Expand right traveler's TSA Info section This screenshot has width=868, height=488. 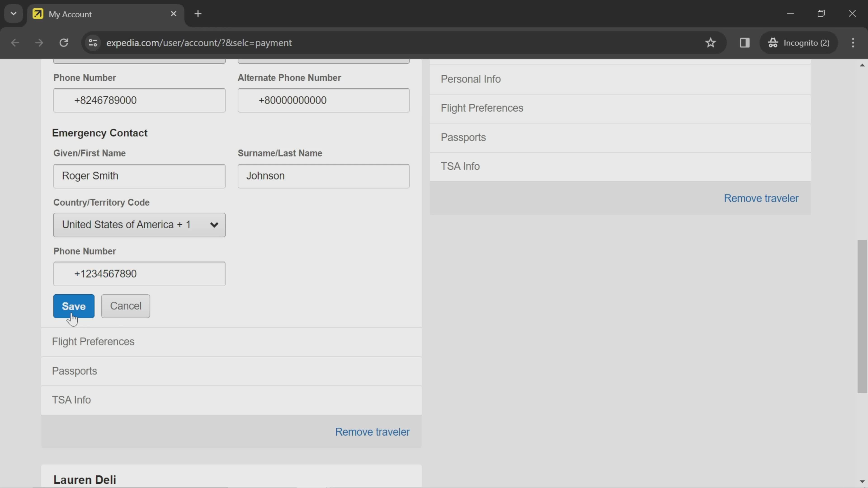[620, 167]
